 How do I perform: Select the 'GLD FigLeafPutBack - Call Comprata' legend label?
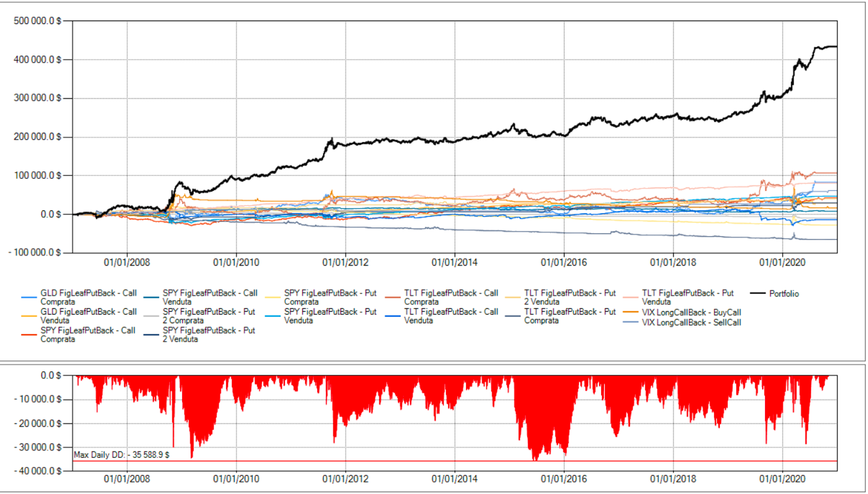[x=88, y=297]
